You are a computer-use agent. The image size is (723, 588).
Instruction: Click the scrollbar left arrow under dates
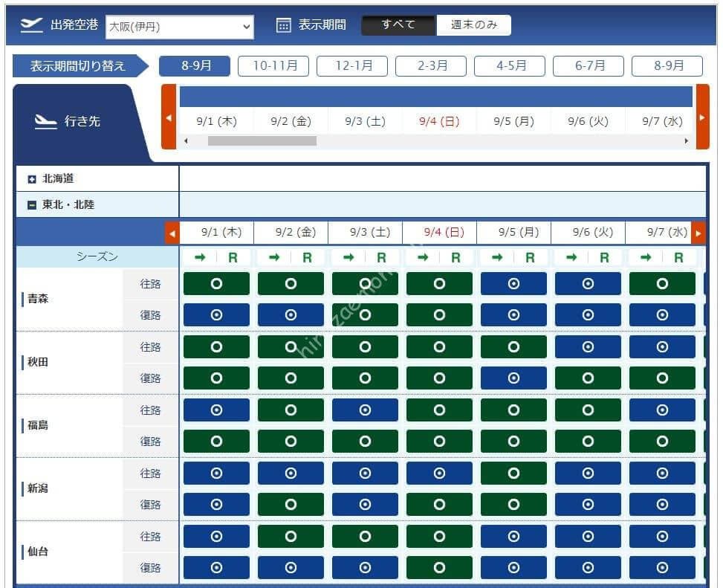click(x=186, y=141)
